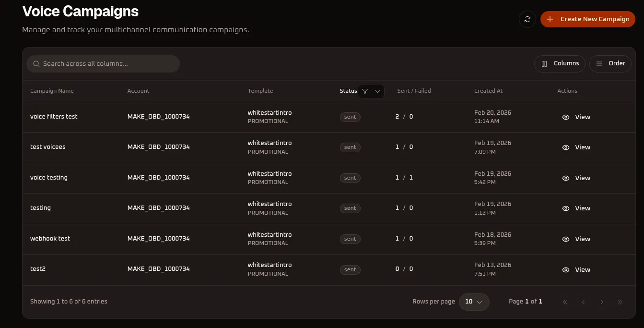Screen dimensions: 644x328
Task: Click the Sent / Failed column header
Action: pyautogui.click(x=414, y=91)
